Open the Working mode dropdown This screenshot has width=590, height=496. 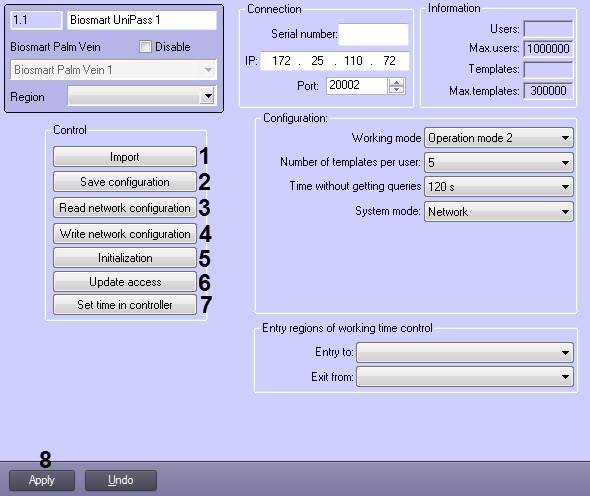[499, 138]
